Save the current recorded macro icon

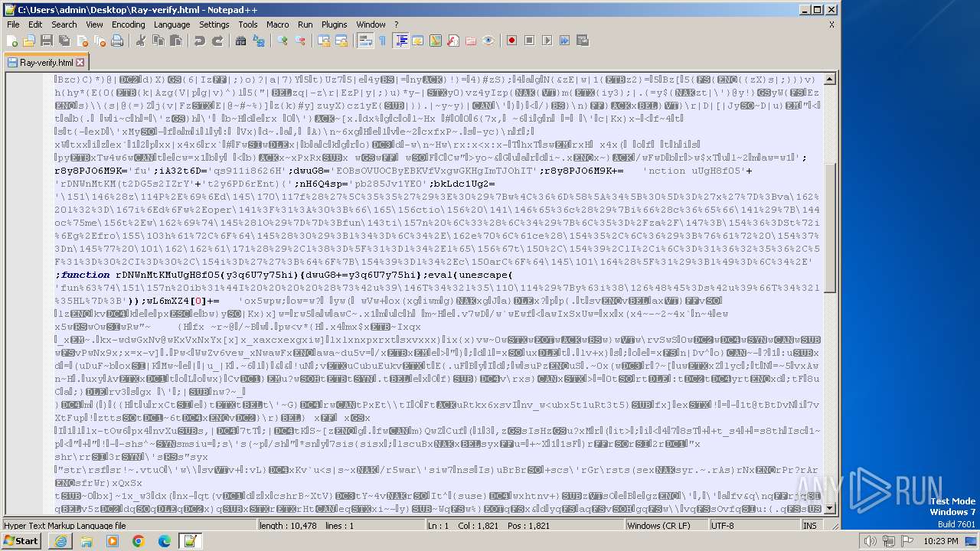583,41
